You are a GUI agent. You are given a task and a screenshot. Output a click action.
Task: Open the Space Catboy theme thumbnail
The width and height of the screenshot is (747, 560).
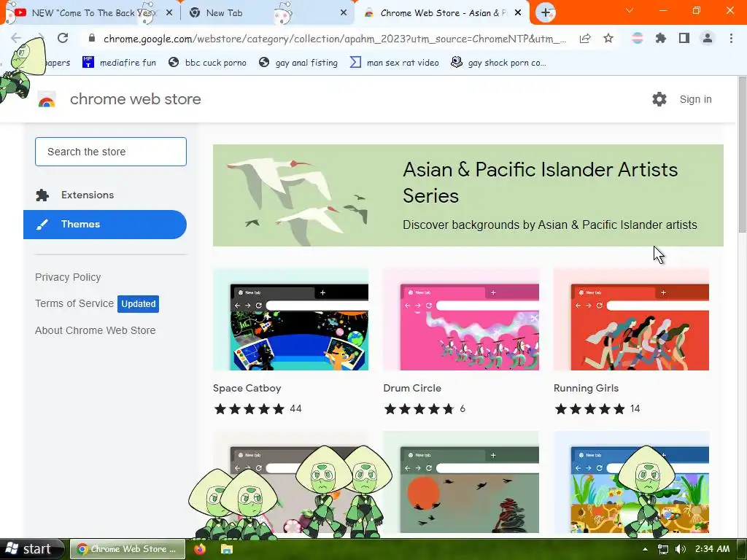290,319
